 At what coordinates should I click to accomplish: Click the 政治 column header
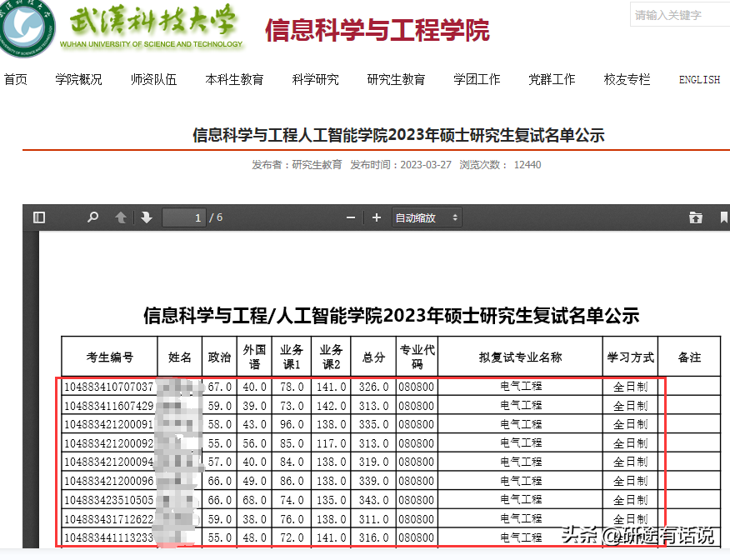pyautogui.click(x=219, y=357)
